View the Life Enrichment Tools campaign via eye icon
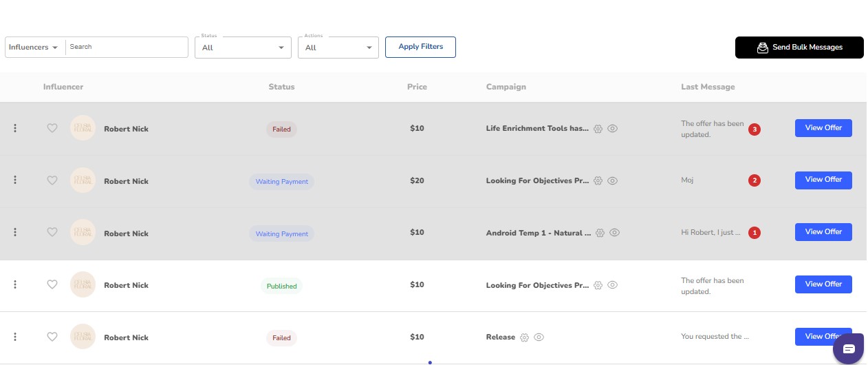 click(613, 129)
